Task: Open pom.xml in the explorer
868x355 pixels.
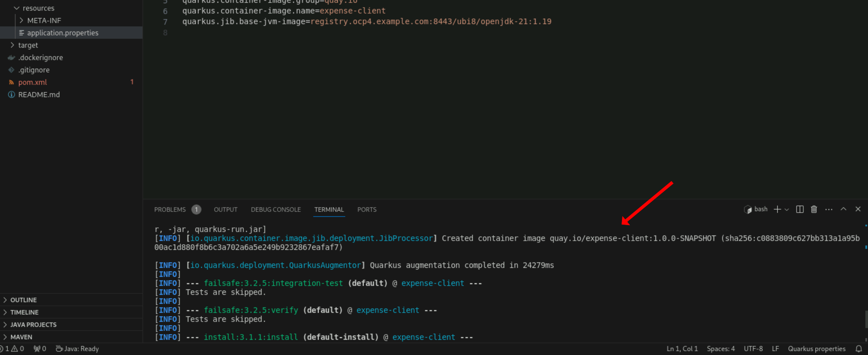Action: pyautogui.click(x=33, y=82)
